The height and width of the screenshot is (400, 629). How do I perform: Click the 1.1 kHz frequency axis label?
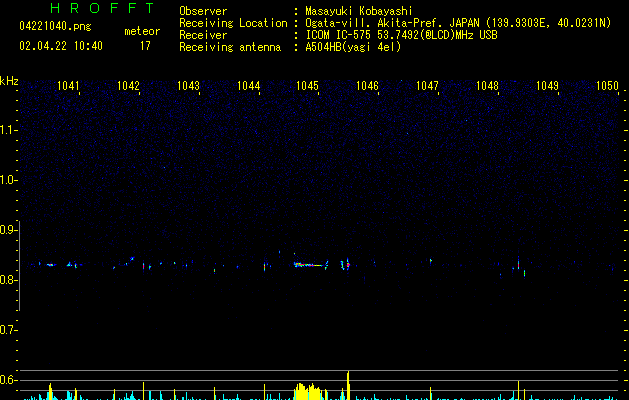click(x=9, y=130)
